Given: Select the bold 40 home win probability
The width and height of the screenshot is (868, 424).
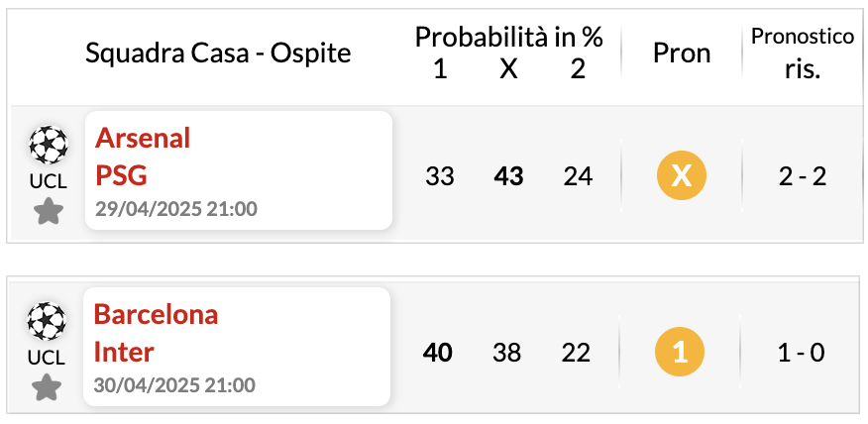Looking at the screenshot, I should coord(437,353).
